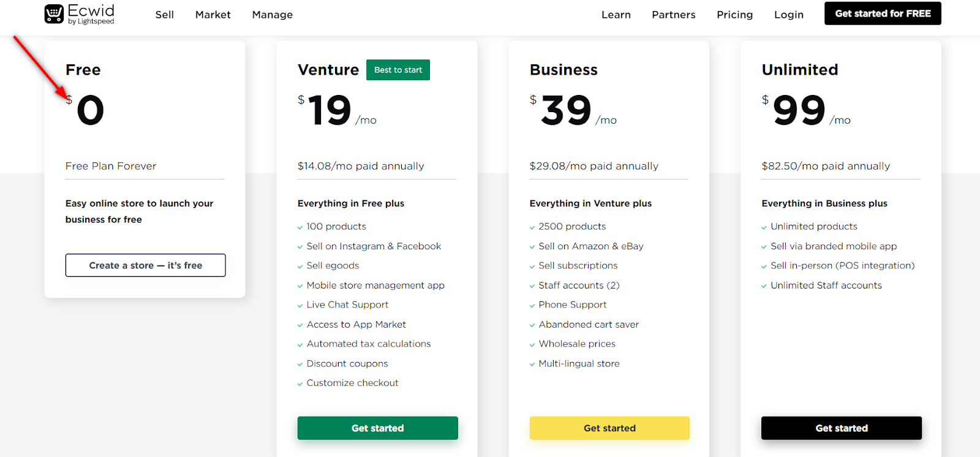
Task: Open the Partners page
Action: click(673, 14)
